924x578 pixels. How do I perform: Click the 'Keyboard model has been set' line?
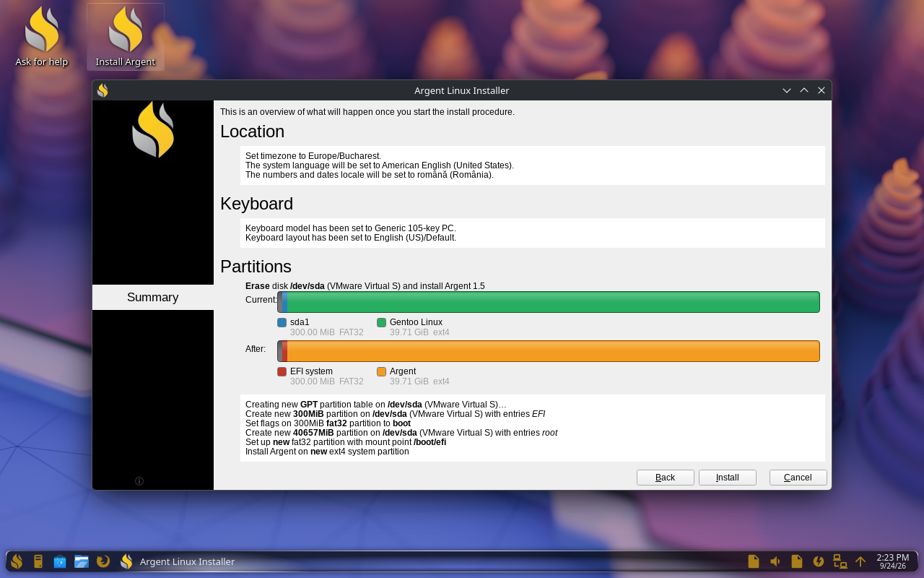coord(351,228)
